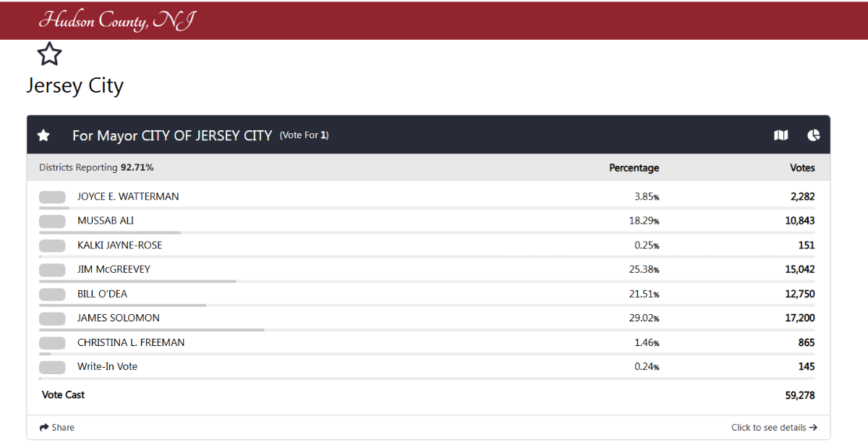
Task: Click the gray swatch beside Joyce E. Watterman
Action: [x=52, y=197]
